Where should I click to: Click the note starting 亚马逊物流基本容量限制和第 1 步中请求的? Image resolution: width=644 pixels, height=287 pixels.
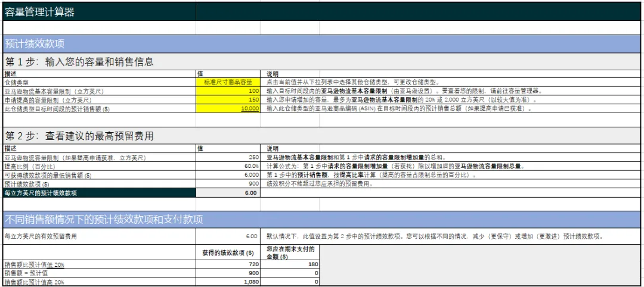[x=355, y=157]
